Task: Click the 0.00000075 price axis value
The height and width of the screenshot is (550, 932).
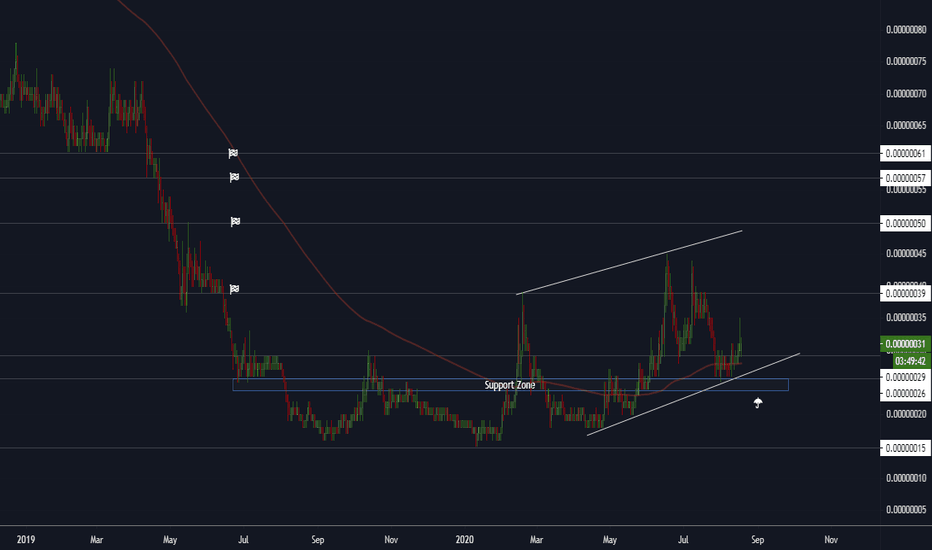Action: point(906,61)
